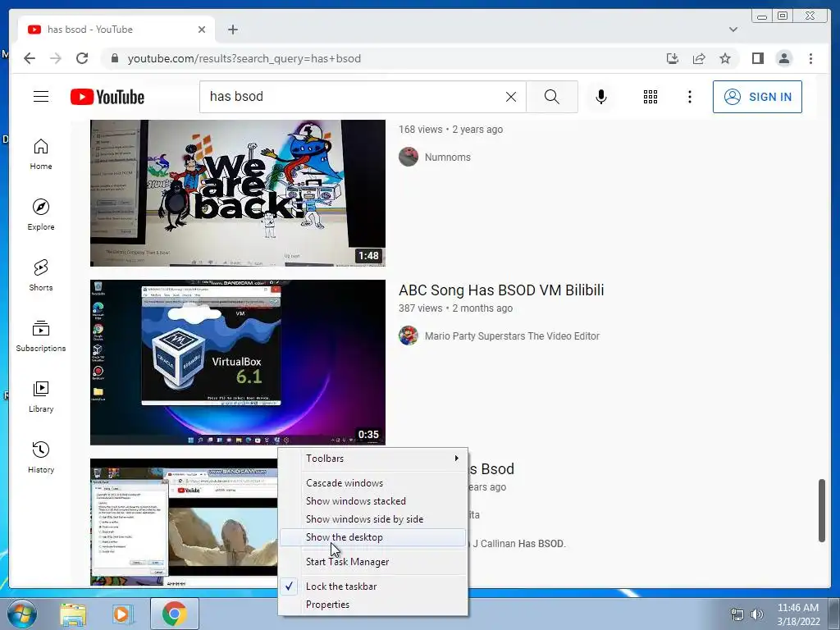Open Explore in the sidebar
The image size is (840, 630).
click(x=41, y=215)
